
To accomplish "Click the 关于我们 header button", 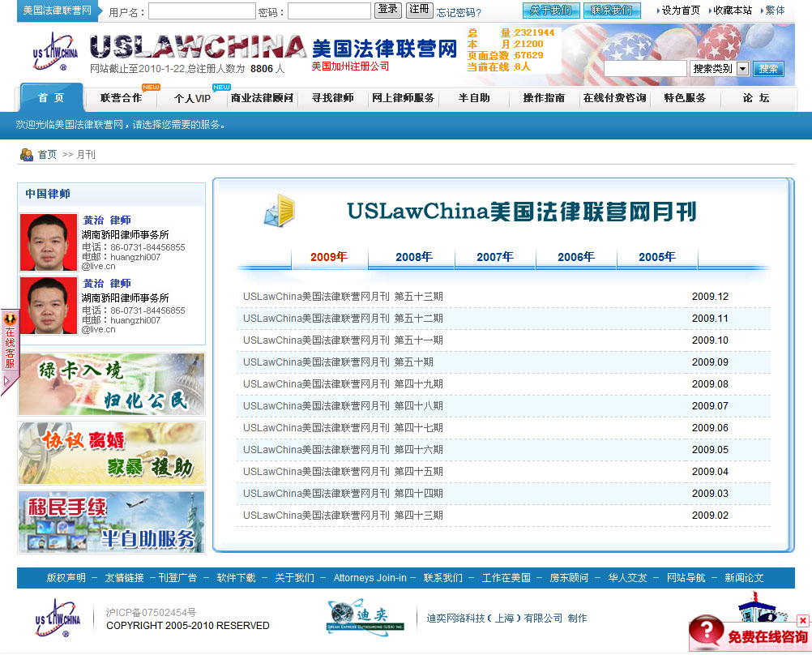I will (x=550, y=11).
